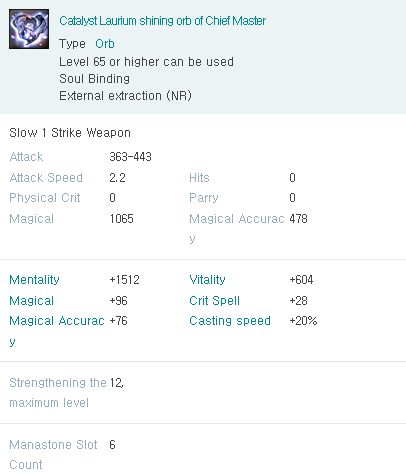The image size is (406, 474).
Task: Click the Mentality value +1512
Action: 124,280
